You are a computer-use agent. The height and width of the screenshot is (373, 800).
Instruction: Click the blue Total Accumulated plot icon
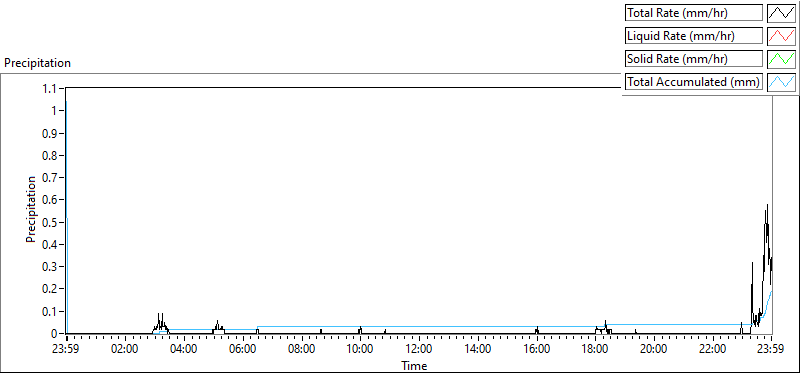[781, 82]
